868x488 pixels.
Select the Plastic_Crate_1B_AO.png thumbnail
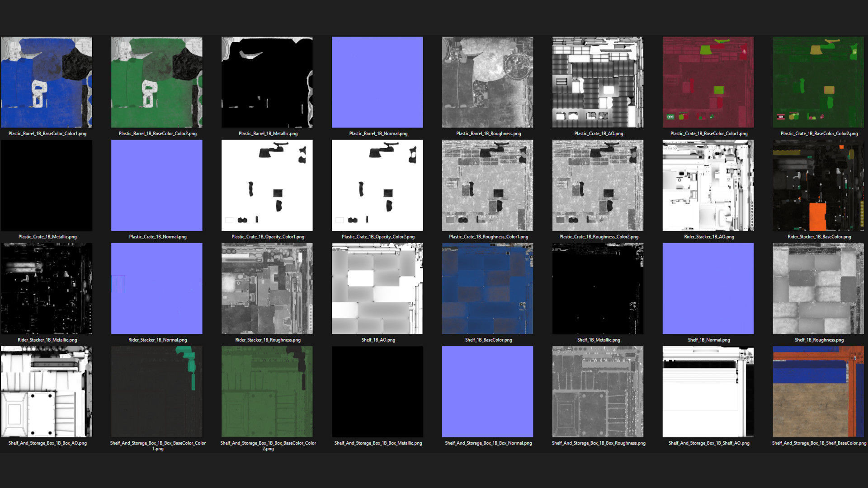598,82
